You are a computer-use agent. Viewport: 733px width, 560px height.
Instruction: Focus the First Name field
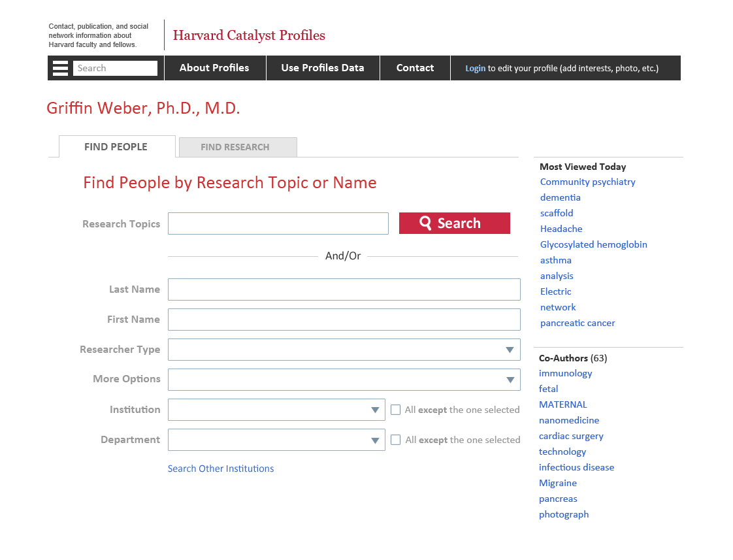344,320
